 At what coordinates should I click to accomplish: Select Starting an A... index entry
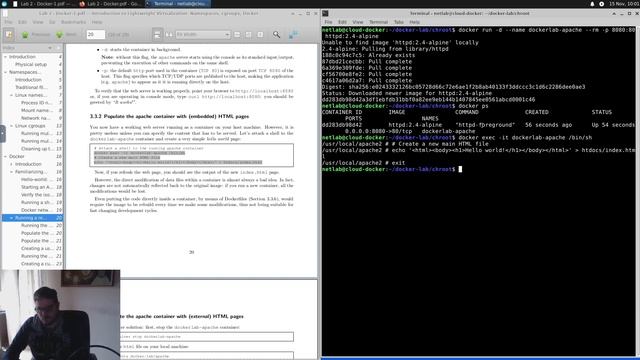click(37, 187)
